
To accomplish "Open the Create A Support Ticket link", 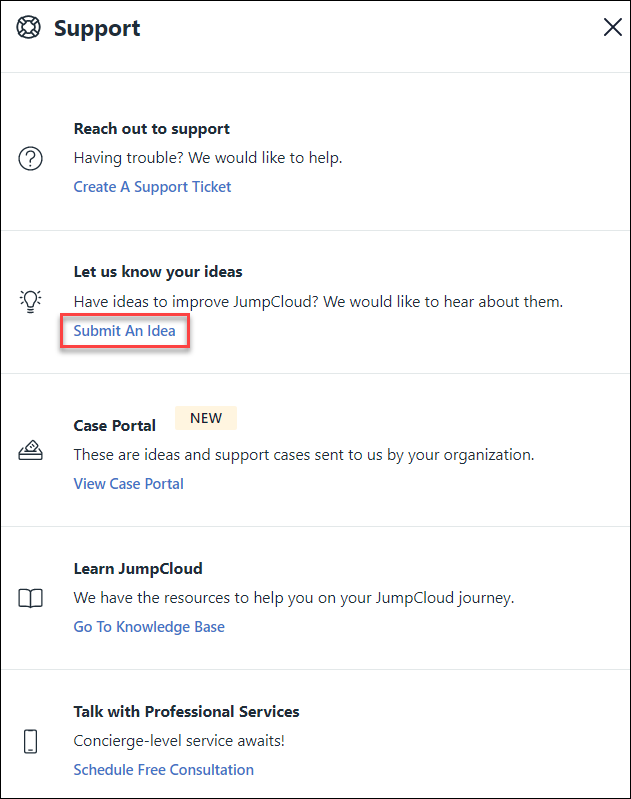I will pyautogui.click(x=152, y=187).
